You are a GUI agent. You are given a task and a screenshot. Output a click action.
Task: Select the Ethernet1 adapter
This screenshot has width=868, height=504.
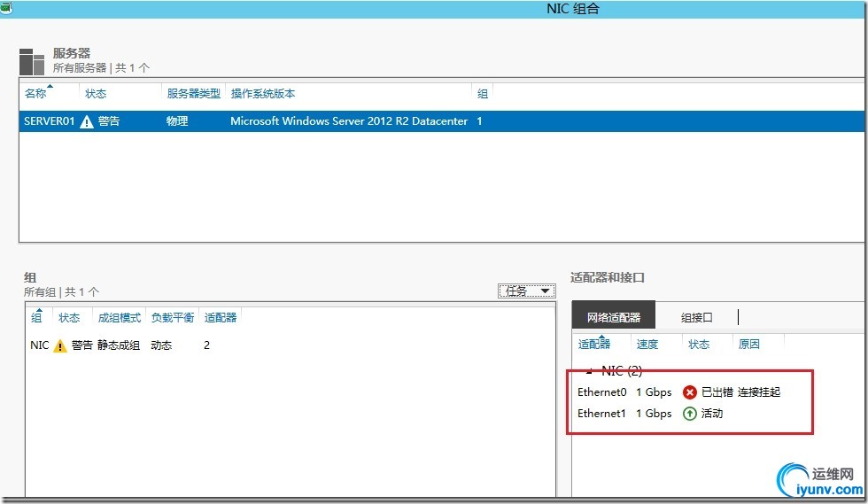pyautogui.click(x=601, y=413)
